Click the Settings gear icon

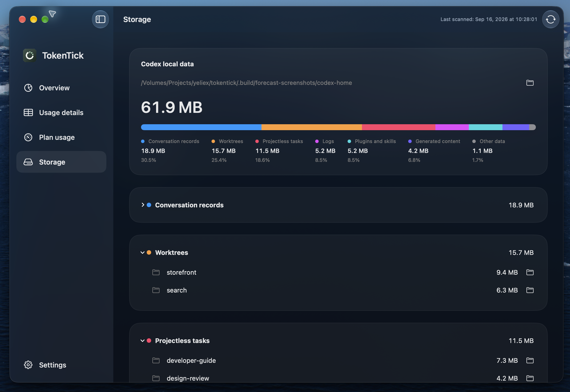tap(28, 365)
